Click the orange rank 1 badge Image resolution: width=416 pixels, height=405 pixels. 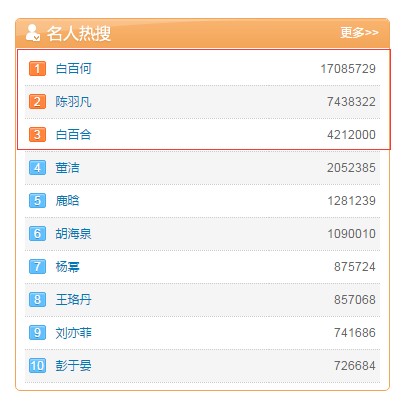point(37,69)
